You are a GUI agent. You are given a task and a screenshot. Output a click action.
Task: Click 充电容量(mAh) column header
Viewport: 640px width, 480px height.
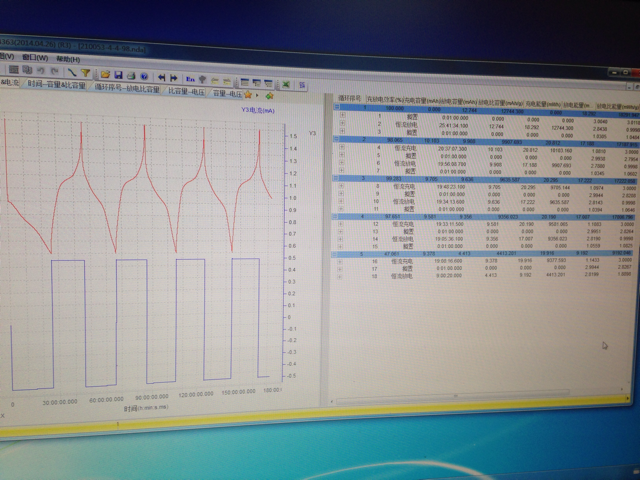tap(423, 100)
